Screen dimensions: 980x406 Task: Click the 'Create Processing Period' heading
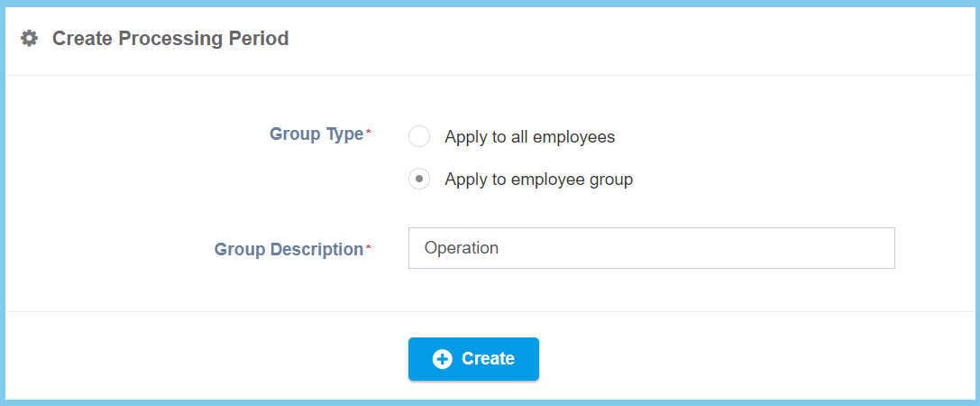pos(170,39)
